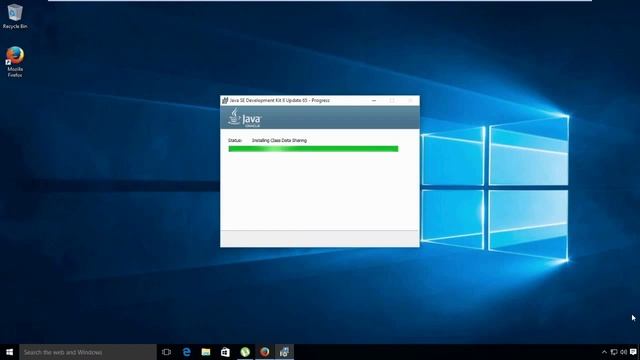
Task: Click the green round app taskbar icon
Action: coord(245,352)
